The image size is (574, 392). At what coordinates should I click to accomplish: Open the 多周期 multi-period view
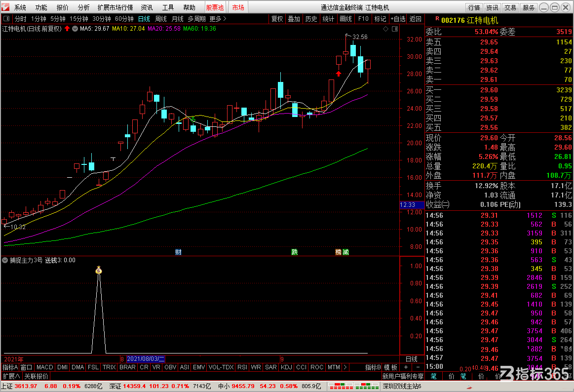click(196, 19)
